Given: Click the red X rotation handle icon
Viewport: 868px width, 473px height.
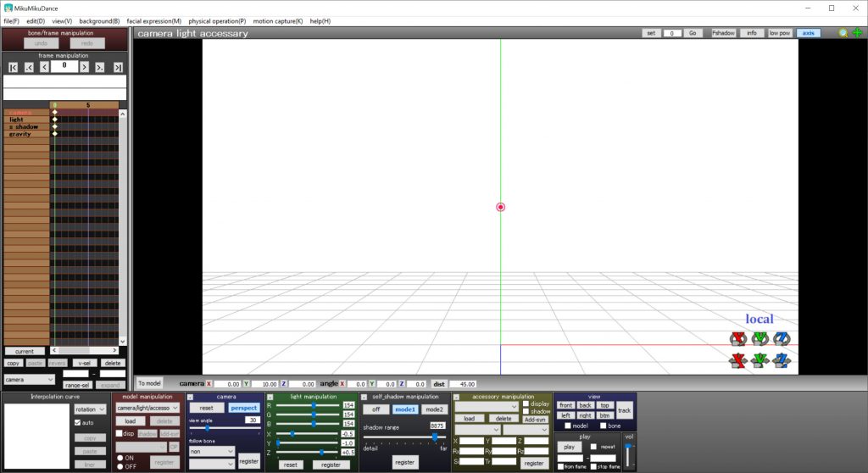Looking at the screenshot, I should pos(738,338).
